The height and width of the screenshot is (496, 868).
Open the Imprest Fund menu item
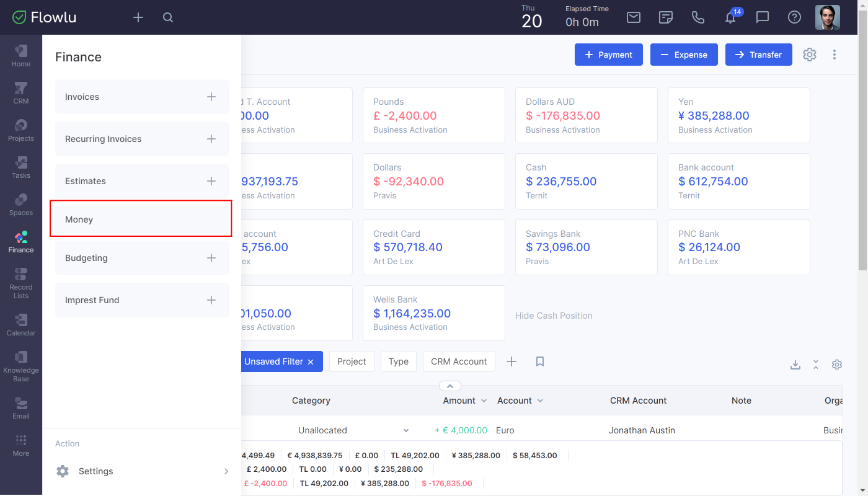click(142, 300)
